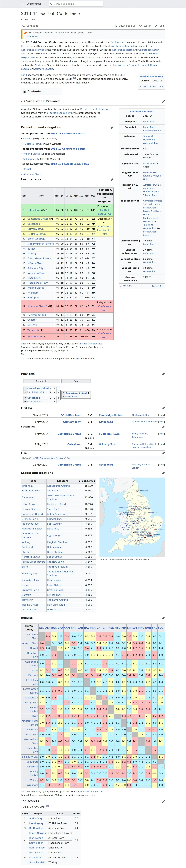Viewport: 186px width, 868px height.
Task: Open the hamburger main menu
Action: (x=23, y=4)
